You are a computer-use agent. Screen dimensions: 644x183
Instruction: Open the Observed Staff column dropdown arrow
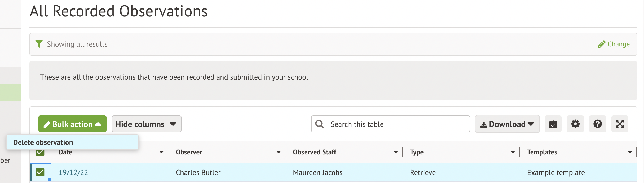pyautogui.click(x=395, y=152)
